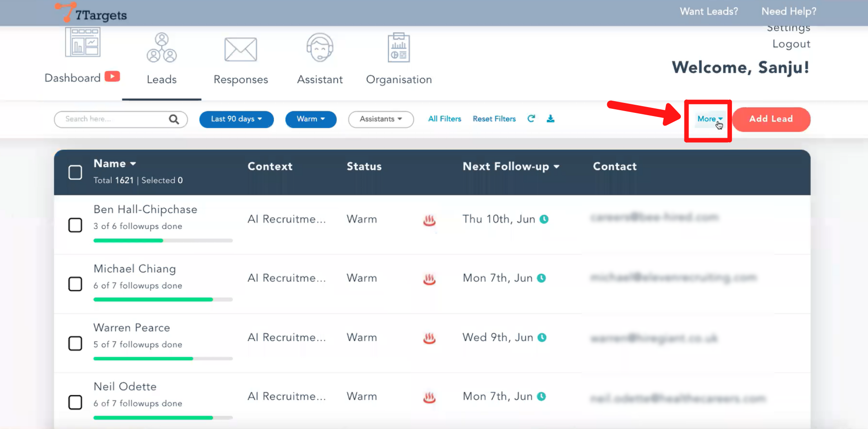Open the Warm status filter dropdown

point(311,119)
